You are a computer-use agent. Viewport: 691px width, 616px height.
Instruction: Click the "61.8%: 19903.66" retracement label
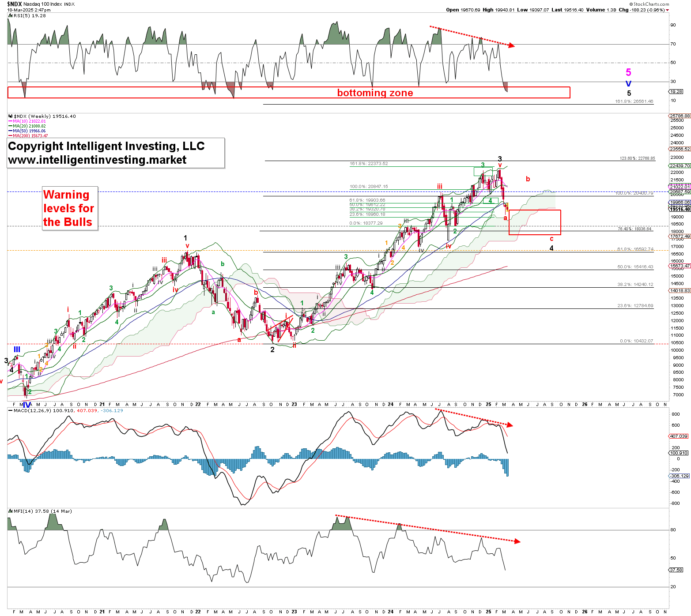tap(367, 200)
